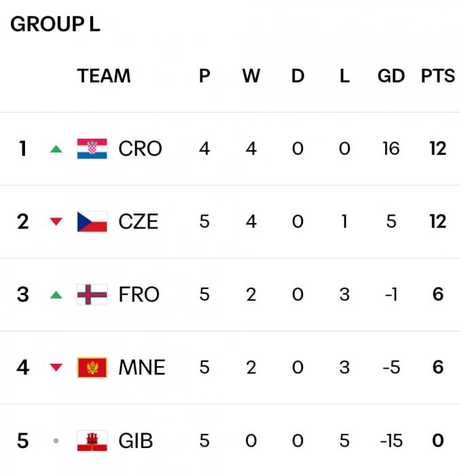Click the Montenegro flag icon

tap(92, 368)
